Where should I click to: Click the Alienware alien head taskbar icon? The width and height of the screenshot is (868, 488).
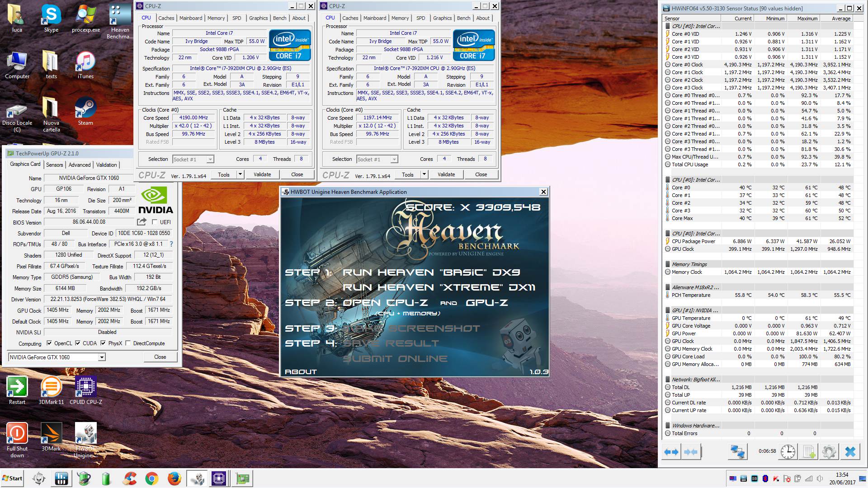point(39,479)
